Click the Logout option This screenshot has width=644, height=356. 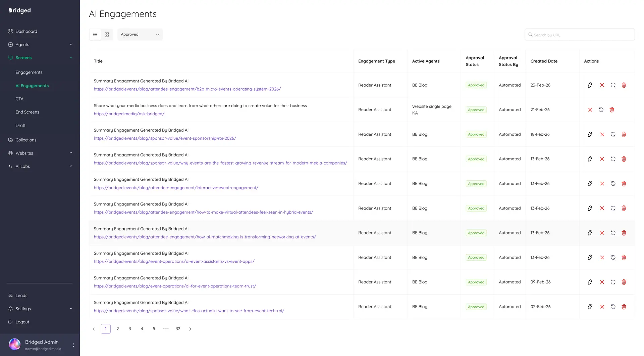tap(22, 322)
